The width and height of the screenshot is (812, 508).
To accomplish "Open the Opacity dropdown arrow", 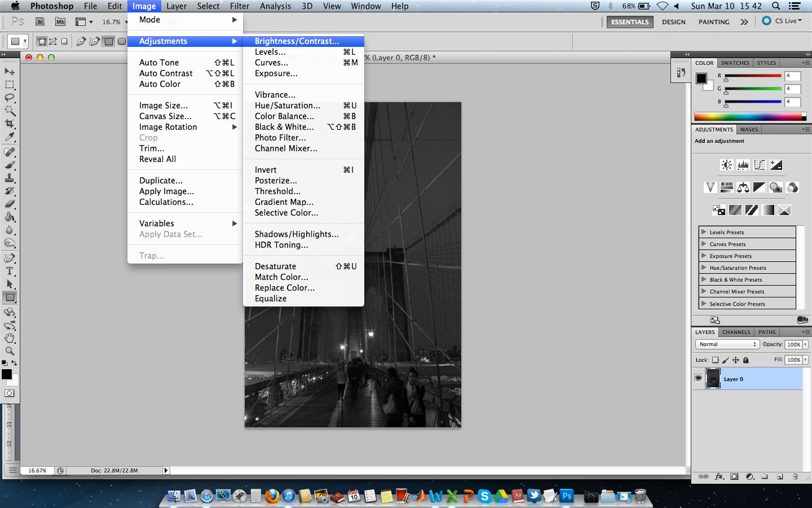I will [x=806, y=344].
